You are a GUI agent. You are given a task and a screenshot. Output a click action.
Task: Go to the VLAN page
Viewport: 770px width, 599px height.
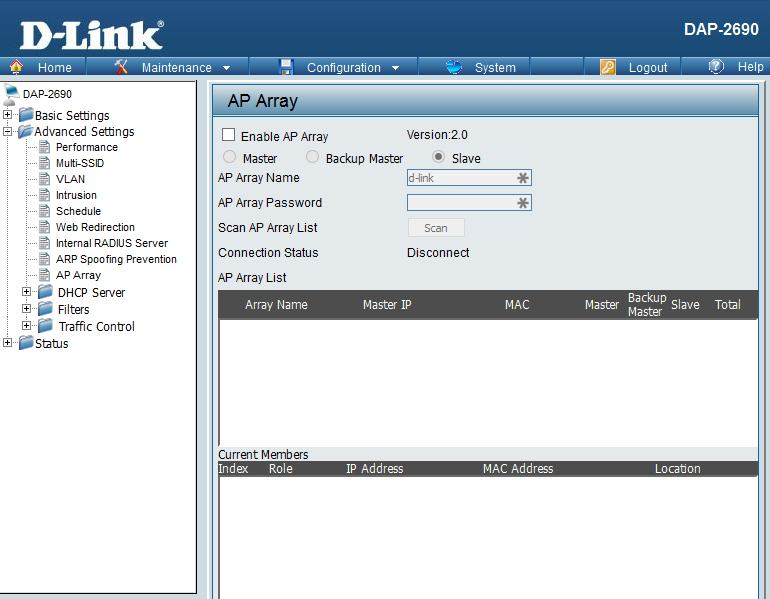[70, 179]
